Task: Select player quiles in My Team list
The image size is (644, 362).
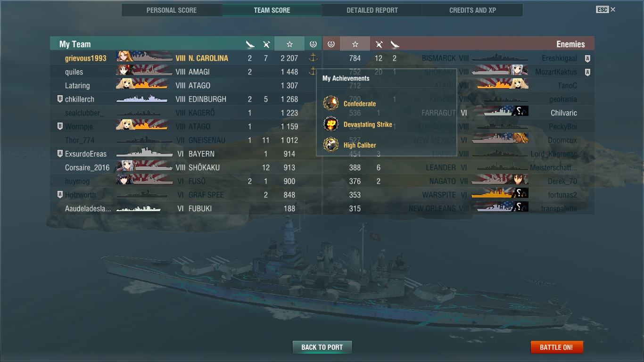Action: (74, 72)
